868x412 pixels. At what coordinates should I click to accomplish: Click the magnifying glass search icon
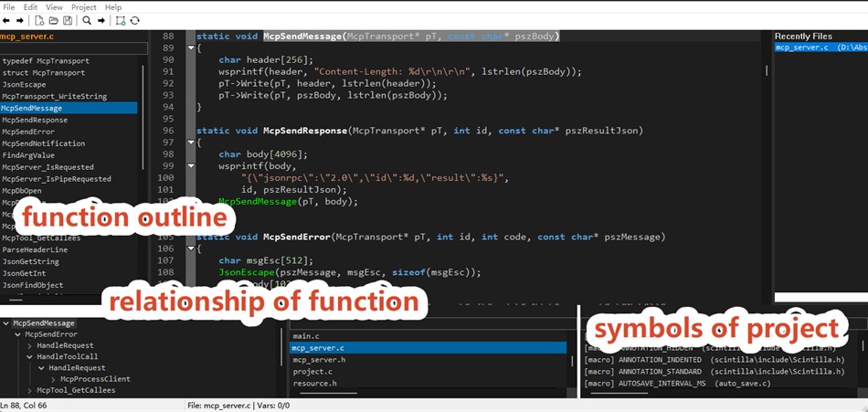87,20
